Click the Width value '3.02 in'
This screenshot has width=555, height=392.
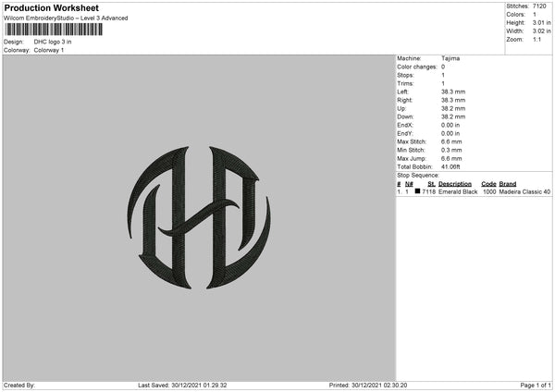541,31
